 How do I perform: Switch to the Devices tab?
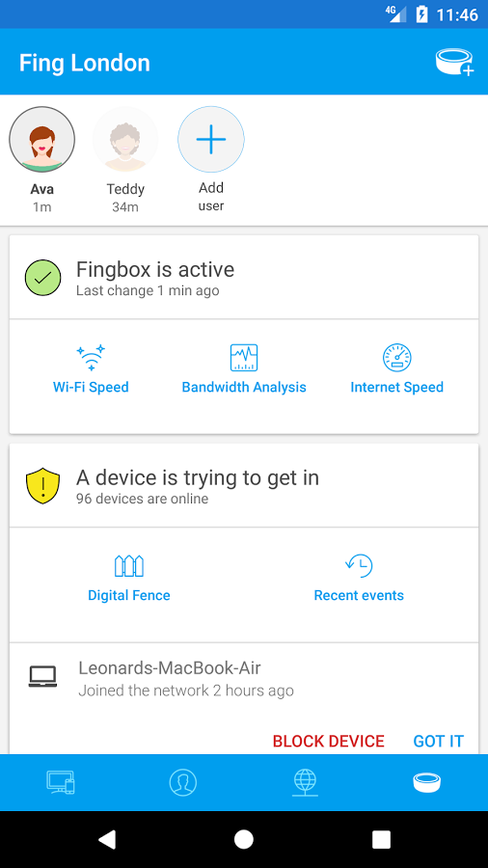pyautogui.click(x=61, y=782)
